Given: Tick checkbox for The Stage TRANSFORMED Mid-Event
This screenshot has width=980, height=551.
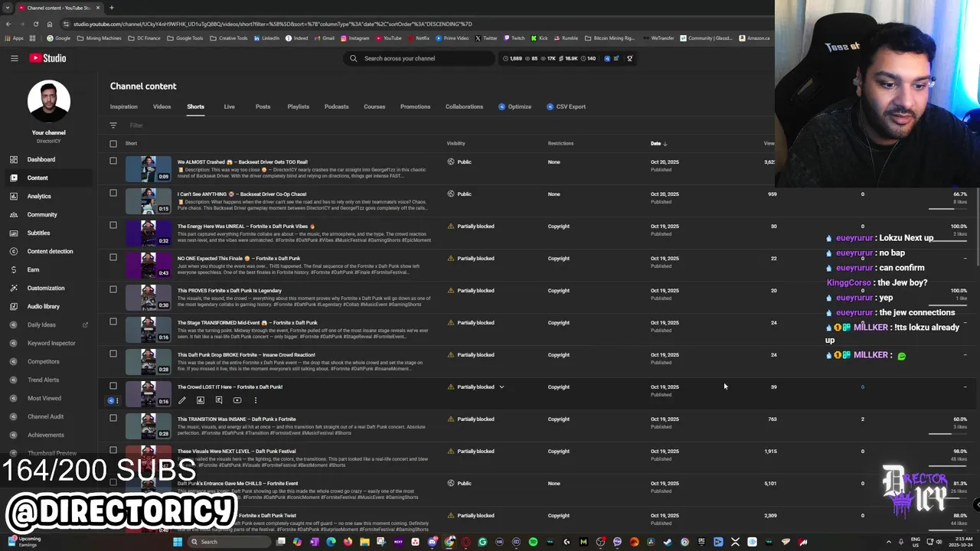Looking at the screenshot, I should coord(113,321).
